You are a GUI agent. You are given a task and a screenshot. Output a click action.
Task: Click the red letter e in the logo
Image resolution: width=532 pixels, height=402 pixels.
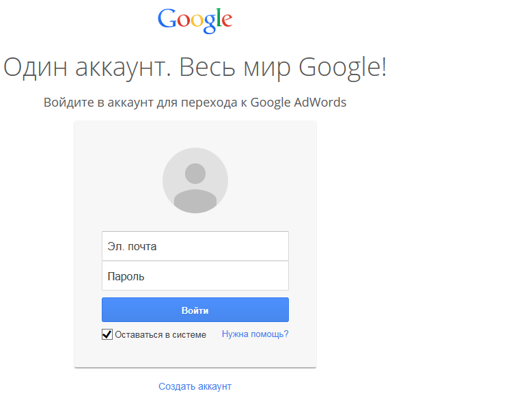click(x=227, y=21)
